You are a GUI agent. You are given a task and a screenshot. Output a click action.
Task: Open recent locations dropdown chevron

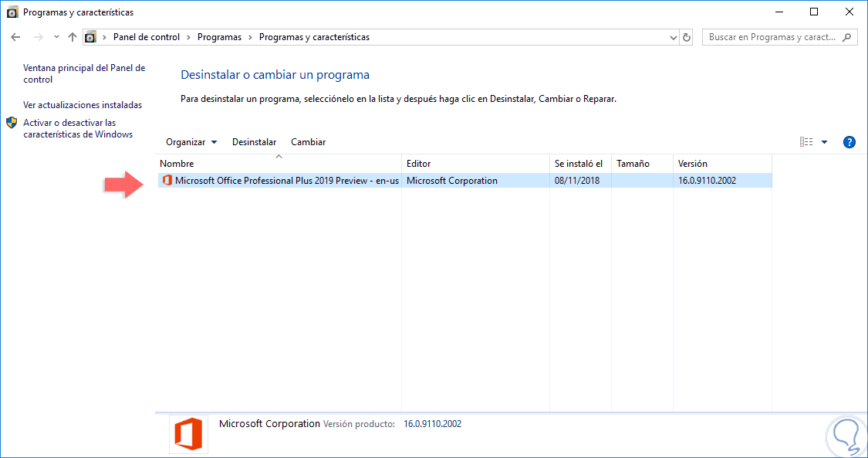click(x=56, y=37)
